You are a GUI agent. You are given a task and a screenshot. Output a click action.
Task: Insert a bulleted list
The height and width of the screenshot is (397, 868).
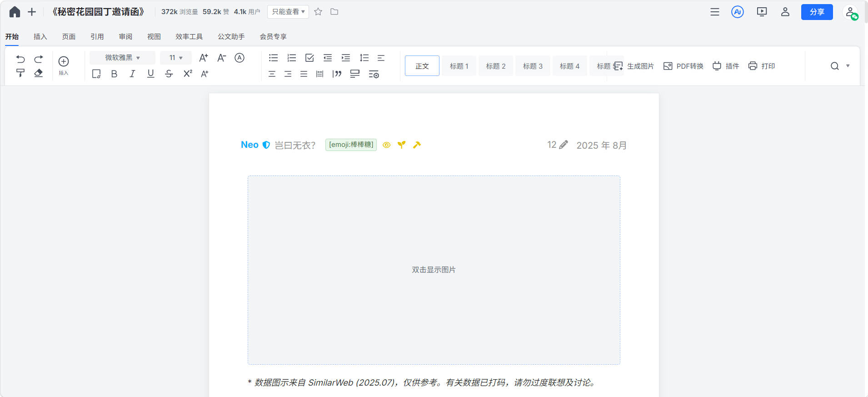tap(273, 58)
